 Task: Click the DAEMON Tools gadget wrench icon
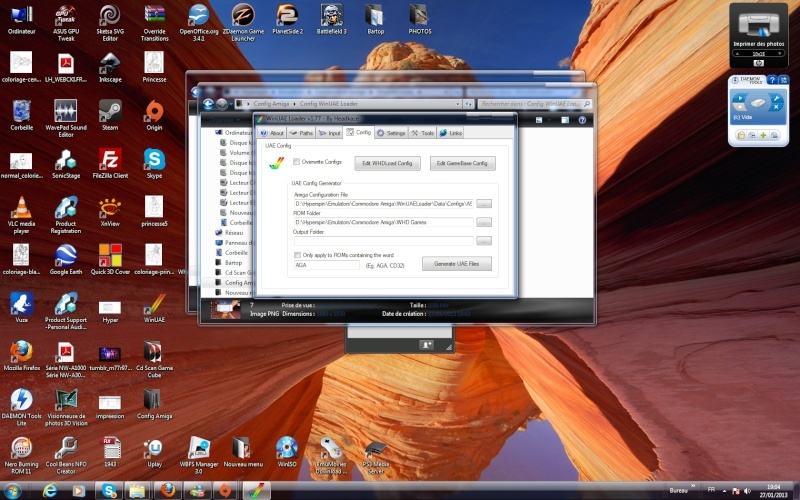click(776, 98)
